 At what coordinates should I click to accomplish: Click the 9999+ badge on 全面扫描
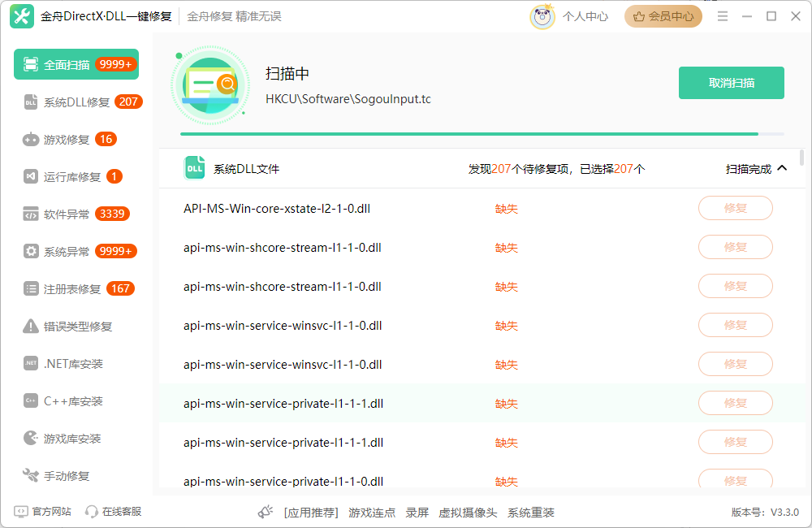click(115, 64)
